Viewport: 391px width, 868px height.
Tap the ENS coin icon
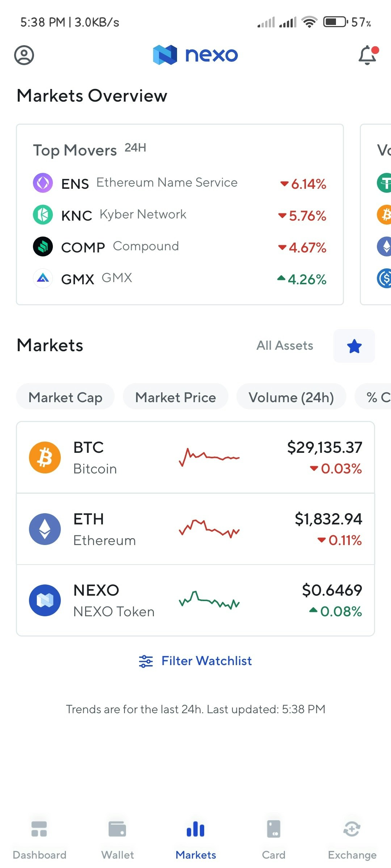point(43,183)
